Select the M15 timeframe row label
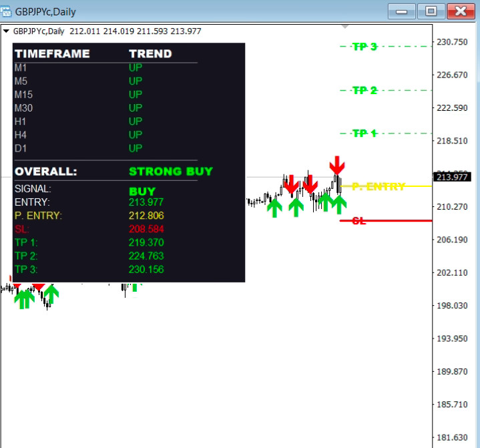Screen dimensions: 480x448 [23, 95]
